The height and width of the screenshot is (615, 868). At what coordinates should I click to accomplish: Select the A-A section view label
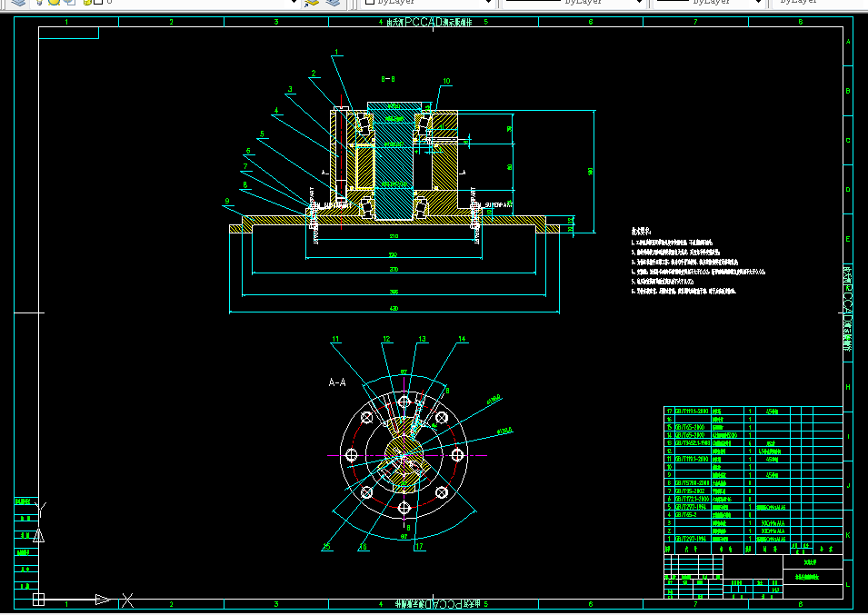pos(337,382)
